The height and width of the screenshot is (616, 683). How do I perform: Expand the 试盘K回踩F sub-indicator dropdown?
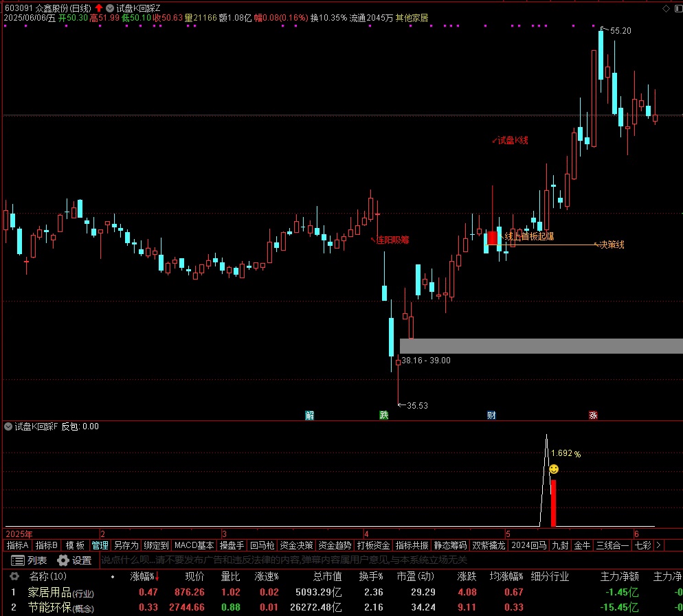point(8,426)
